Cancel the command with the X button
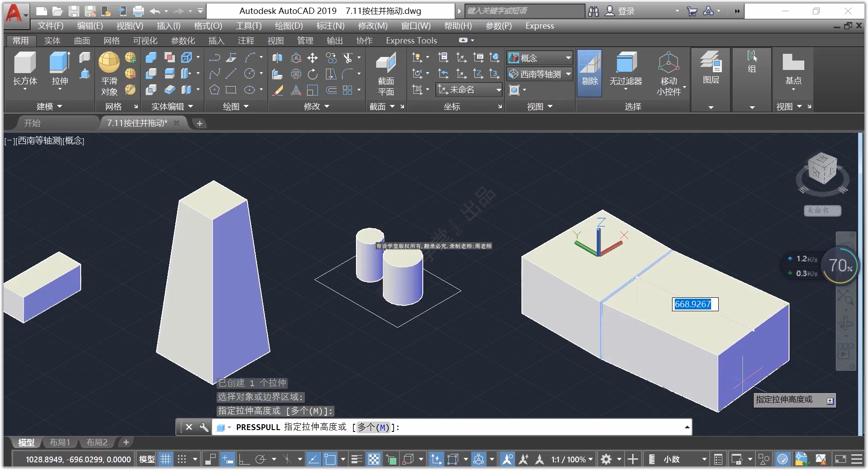 [x=189, y=427]
